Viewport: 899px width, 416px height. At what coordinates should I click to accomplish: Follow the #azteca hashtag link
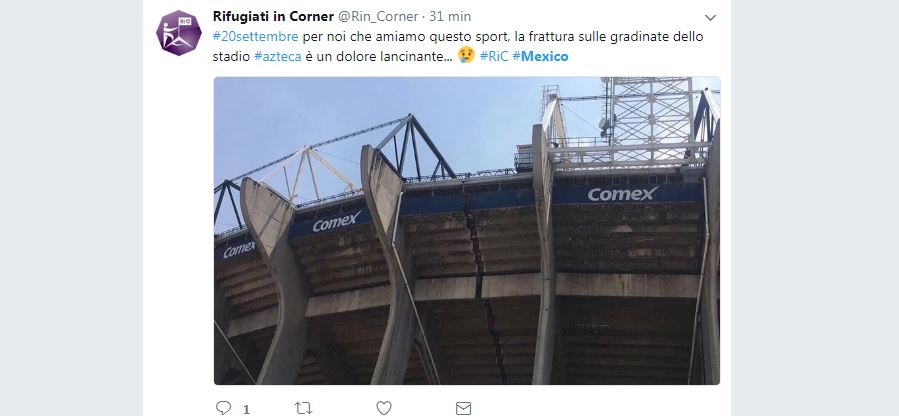tap(280, 57)
